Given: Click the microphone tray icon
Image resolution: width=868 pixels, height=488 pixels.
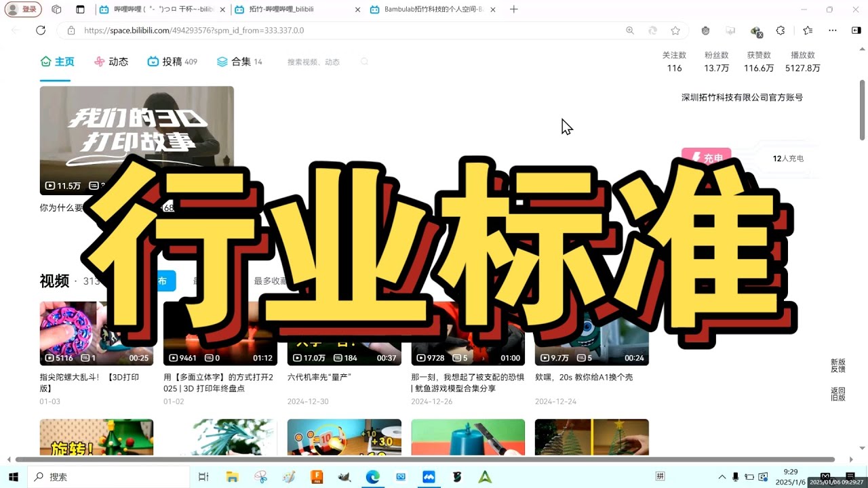Looking at the screenshot, I should tap(736, 477).
